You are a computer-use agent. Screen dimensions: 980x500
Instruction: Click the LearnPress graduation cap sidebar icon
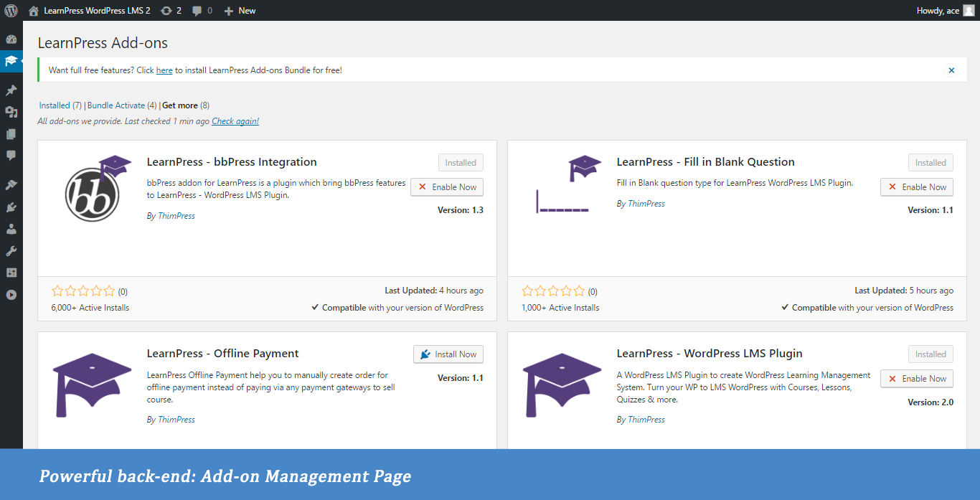pos(11,62)
